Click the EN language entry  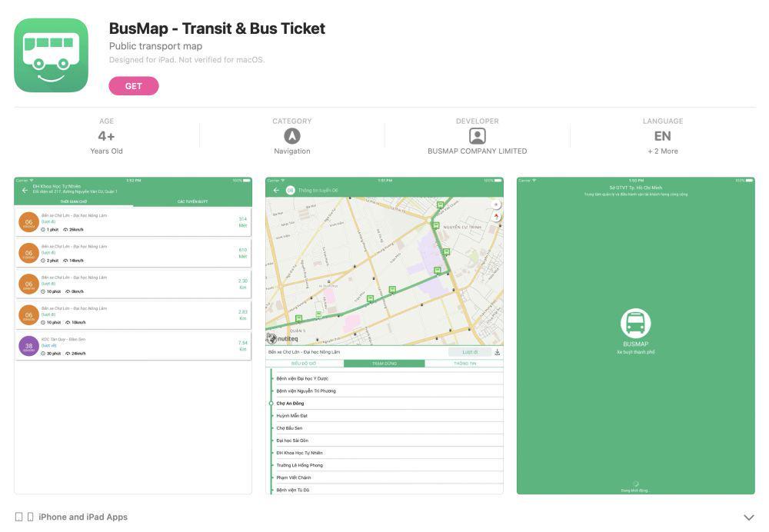tap(663, 136)
